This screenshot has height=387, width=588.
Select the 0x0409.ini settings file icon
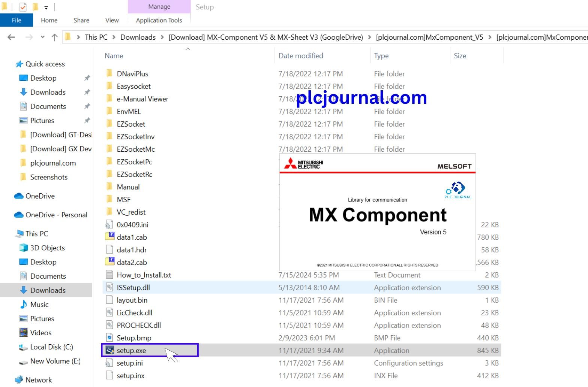[x=109, y=225]
